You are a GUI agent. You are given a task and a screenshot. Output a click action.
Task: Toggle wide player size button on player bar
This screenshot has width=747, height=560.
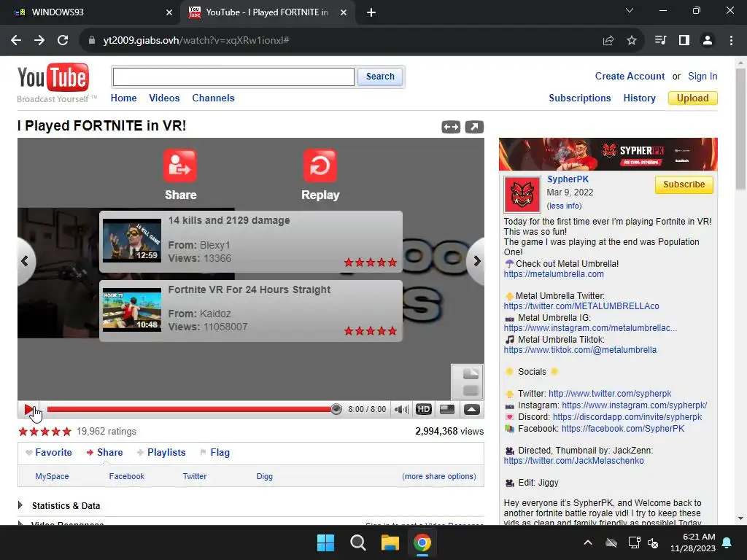(x=447, y=409)
